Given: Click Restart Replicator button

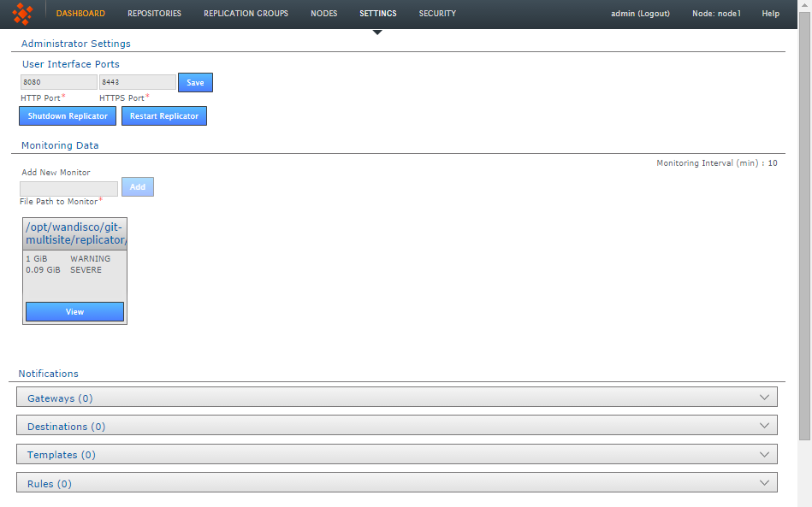Looking at the screenshot, I should (x=164, y=116).
